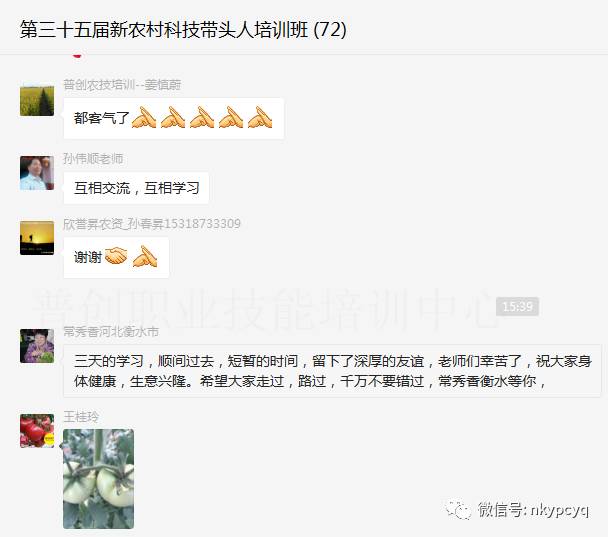
Task: Open the green tomato photo message
Action: coord(98,479)
